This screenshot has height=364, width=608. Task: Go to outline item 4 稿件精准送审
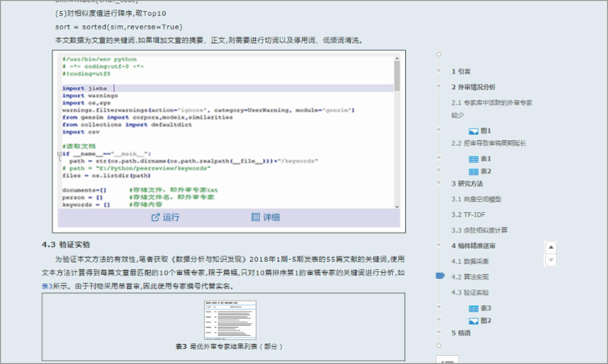click(x=474, y=246)
